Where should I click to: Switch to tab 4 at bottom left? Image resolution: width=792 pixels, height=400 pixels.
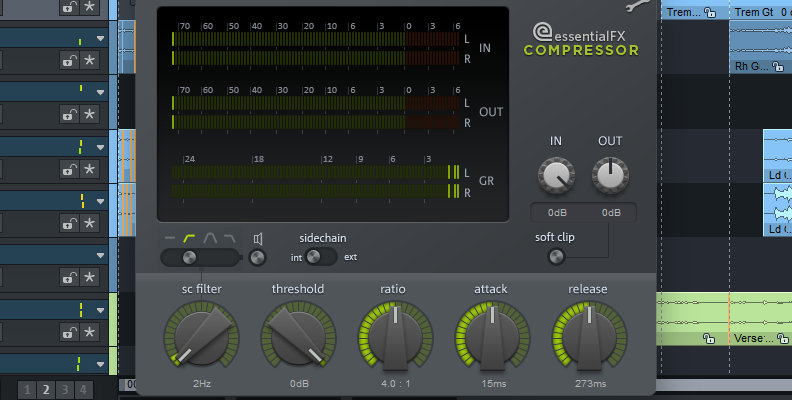(x=83, y=390)
